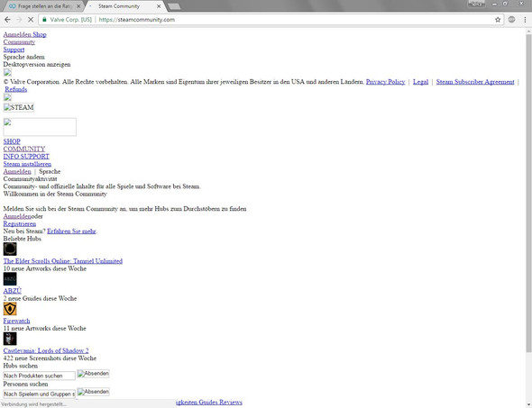This screenshot has height=408, width=532.
Task: Click the Castlevania game thumbnail
Action: 10,339
